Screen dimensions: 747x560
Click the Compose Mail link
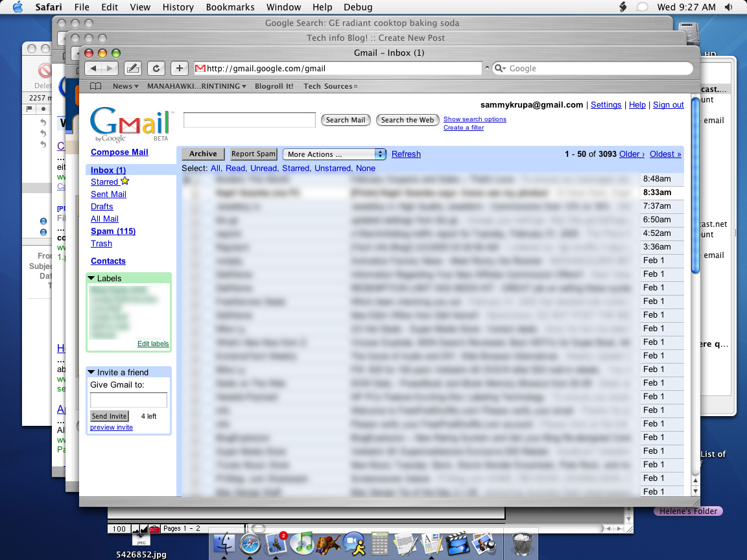pos(119,152)
